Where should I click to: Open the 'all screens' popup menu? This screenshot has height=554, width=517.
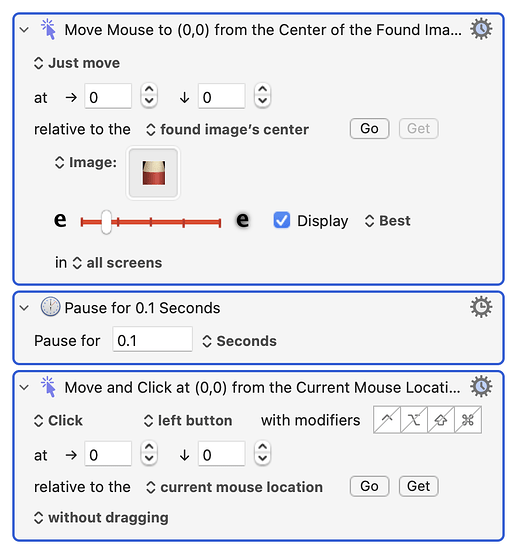(117, 263)
